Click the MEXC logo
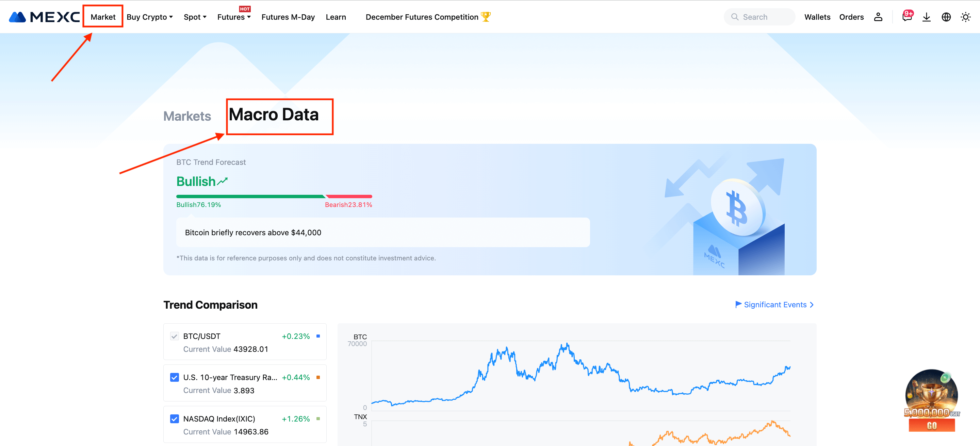Image resolution: width=980 pixels, height=446 pixels. tap(44, 17)
